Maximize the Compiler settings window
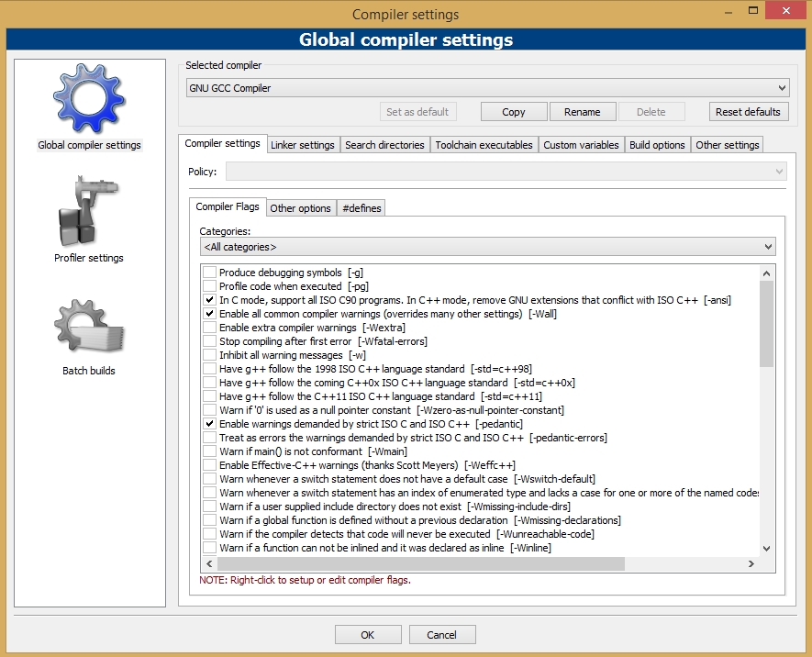The image size is (812, 657). click(753, 10)
